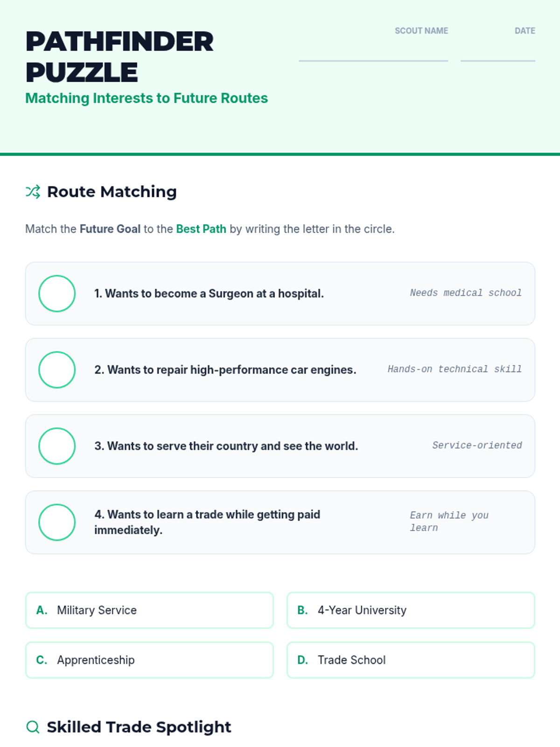Image resolution: width=560 pixels, height=747 pixels.
Task: Click the Pathfinder Puzzle title
Action: click(119, 56)
